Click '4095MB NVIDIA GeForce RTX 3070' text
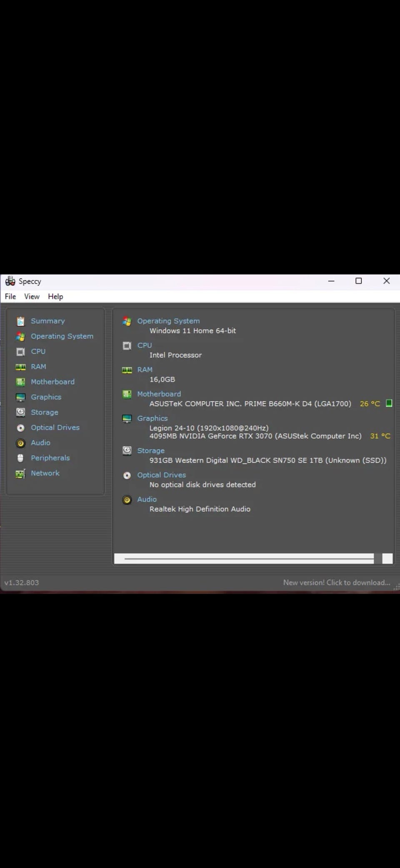Viewport: 400px width, 868px height. pyautogui.click(x=211, y=436)
